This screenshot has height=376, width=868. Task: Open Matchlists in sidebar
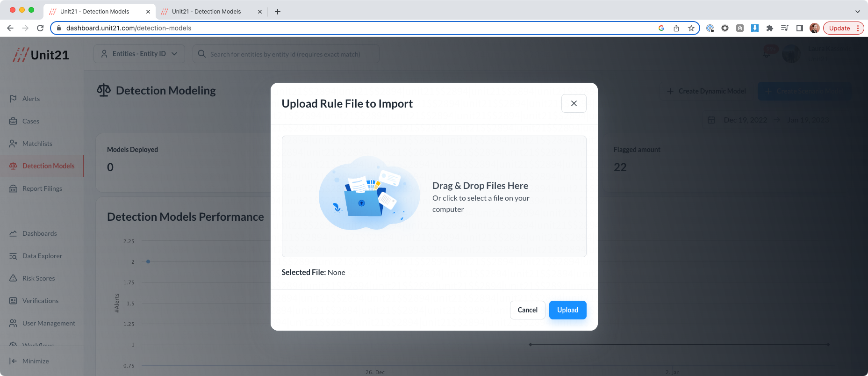coord(37,144)
